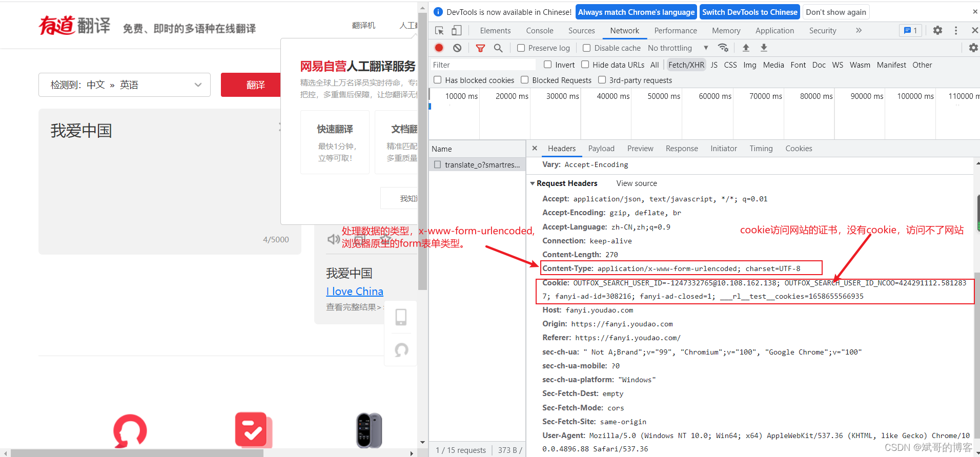Switch to the Sources panel tab

pos(582,31)
